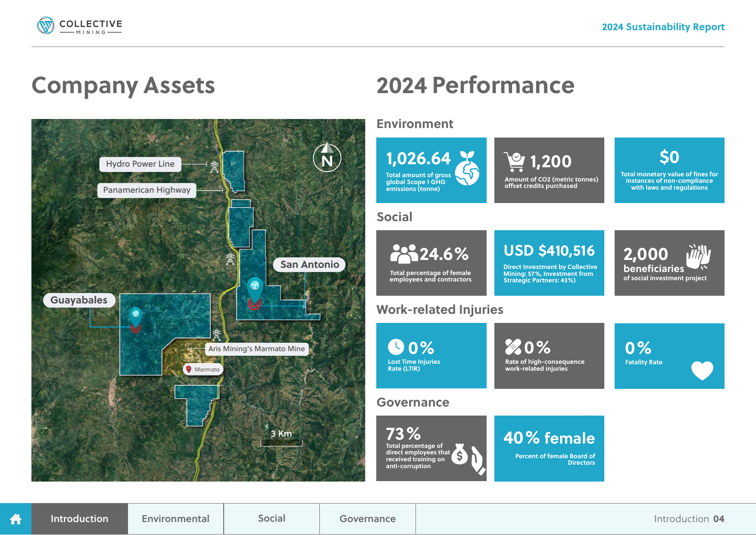Click the Collective Mining logo emblem

pyautogui.click(x=46, y=26)
